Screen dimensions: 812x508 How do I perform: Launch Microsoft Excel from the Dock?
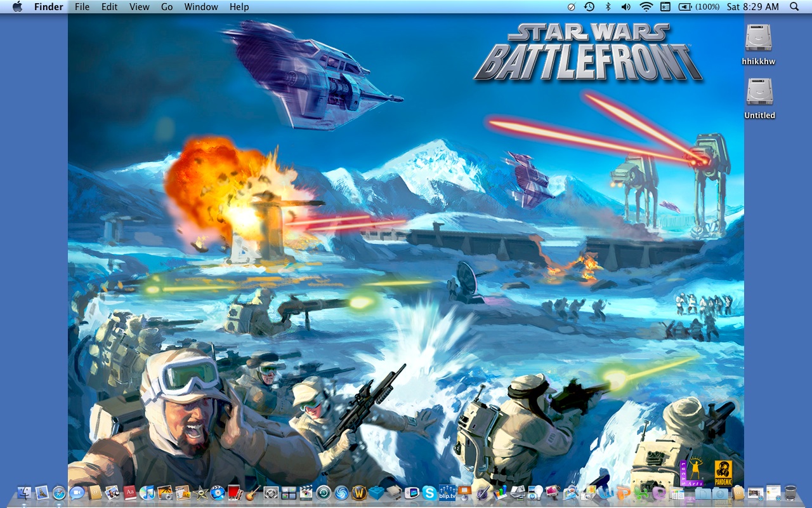click(x=641, y=493)
